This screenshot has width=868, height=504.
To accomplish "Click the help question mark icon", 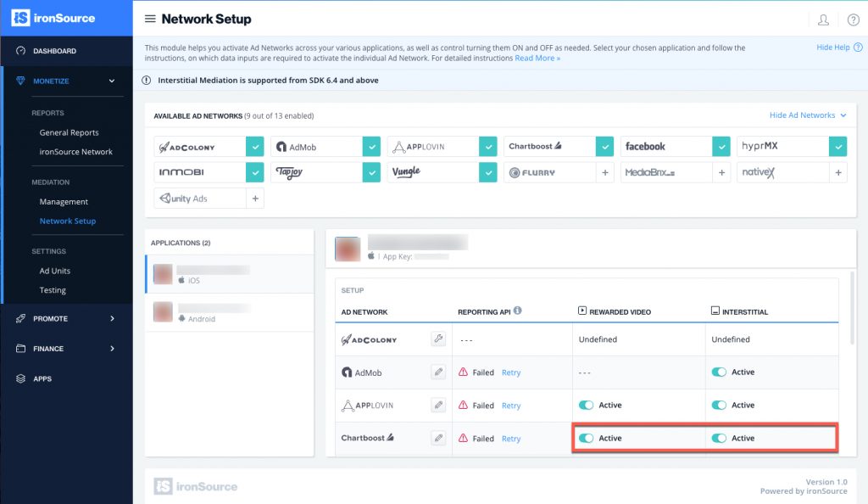I will tap(852, 19).
